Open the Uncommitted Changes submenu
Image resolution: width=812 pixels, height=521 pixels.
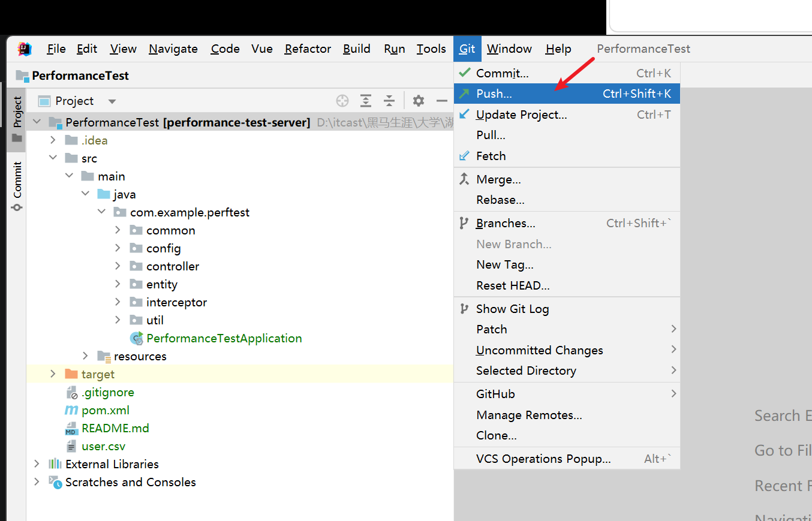(x=567, y=350)
